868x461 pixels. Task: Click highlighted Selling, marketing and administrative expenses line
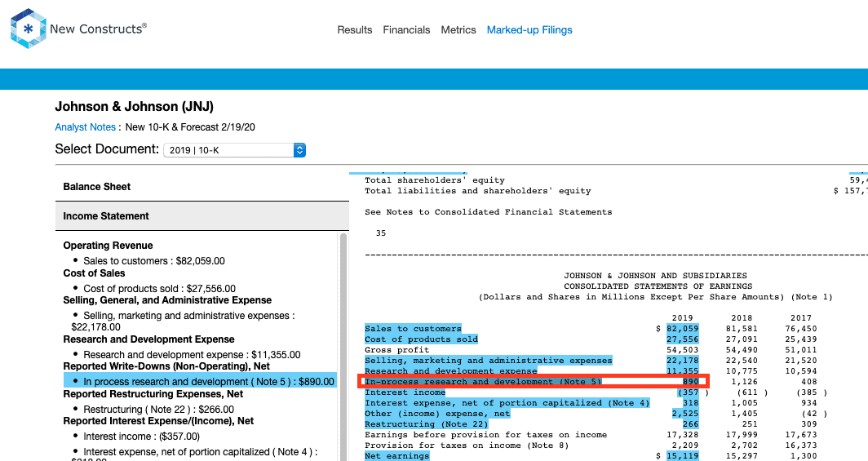[x=488, y=361]
